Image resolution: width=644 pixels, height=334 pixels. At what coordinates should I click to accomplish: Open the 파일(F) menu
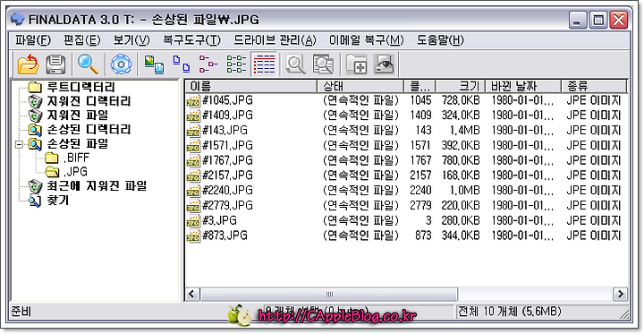point(33,40)
